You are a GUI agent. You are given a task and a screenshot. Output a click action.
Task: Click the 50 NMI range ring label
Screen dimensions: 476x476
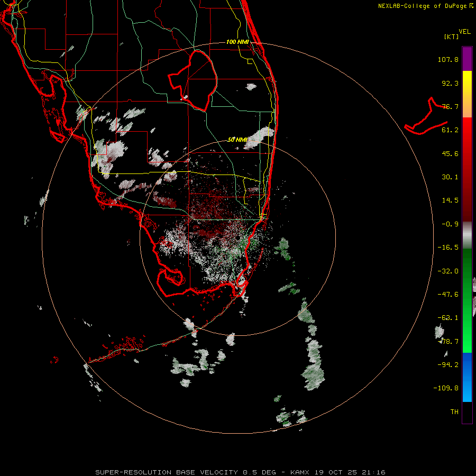click(237, 140)
